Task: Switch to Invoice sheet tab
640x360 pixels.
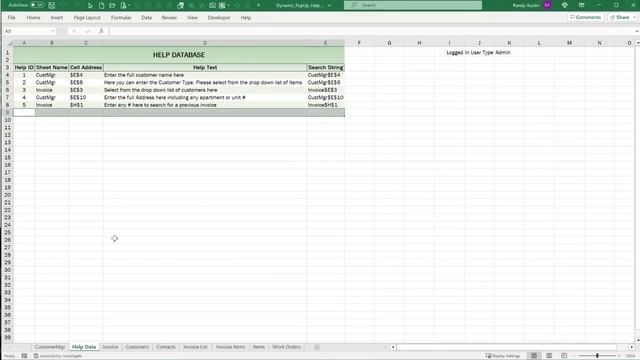Action: tap(110, 347)
